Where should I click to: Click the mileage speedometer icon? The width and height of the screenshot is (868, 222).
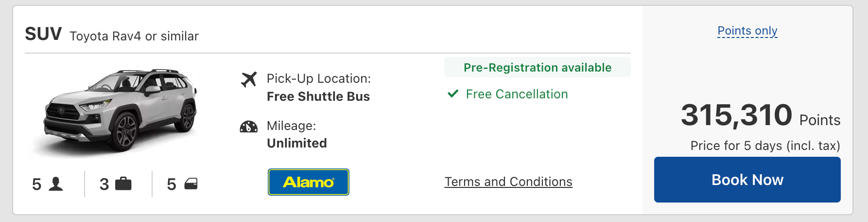point(249,127)
